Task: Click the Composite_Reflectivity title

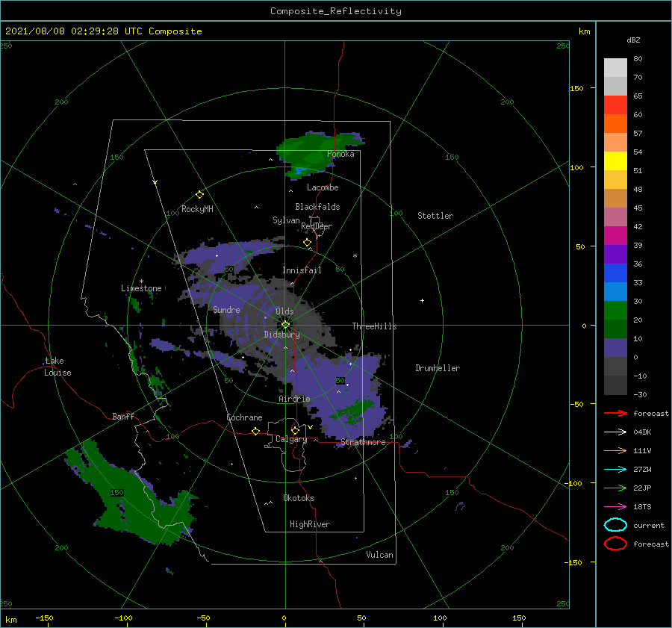Action: click(335, 11)
